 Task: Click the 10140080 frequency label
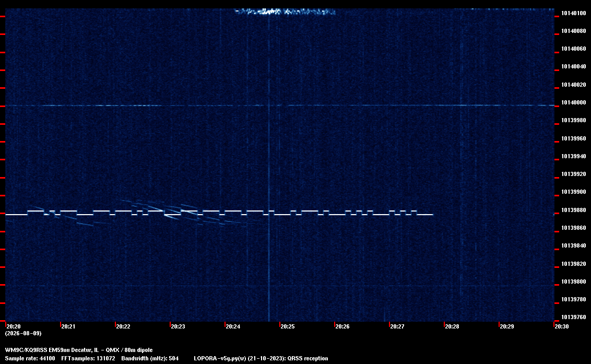pyautogui.click(x=573, y=31)
